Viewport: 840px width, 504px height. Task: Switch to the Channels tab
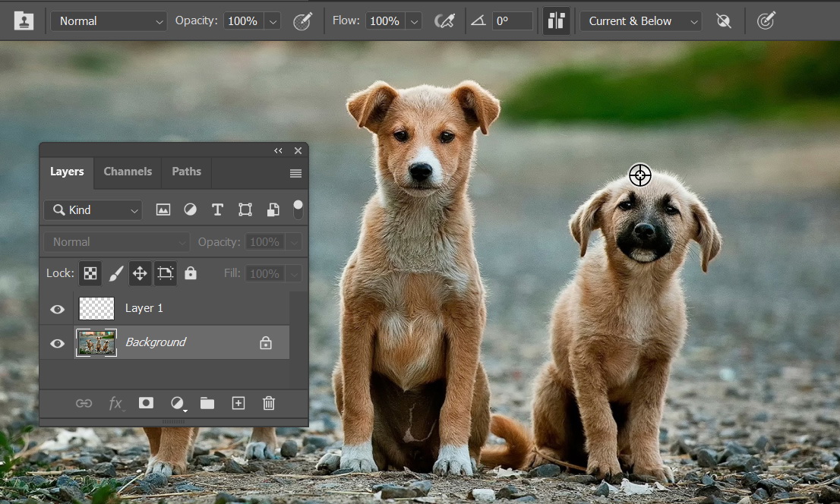click(128, 172)
